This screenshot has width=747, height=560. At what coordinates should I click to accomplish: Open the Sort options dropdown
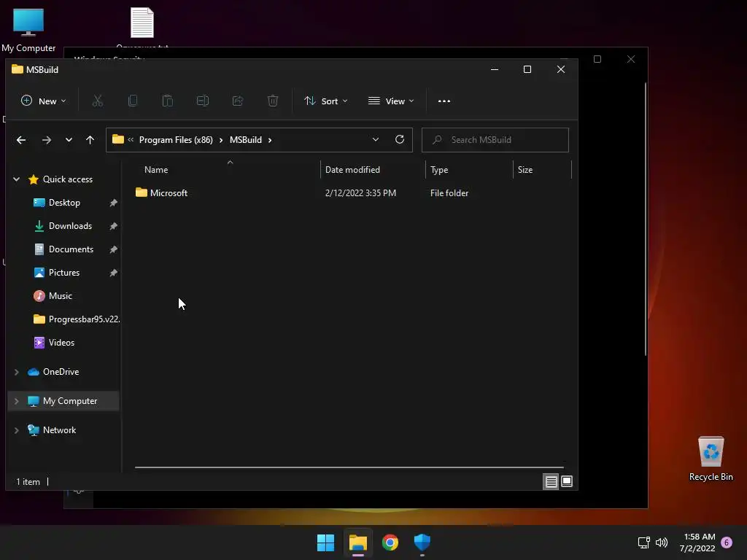(x=326, y=101)
